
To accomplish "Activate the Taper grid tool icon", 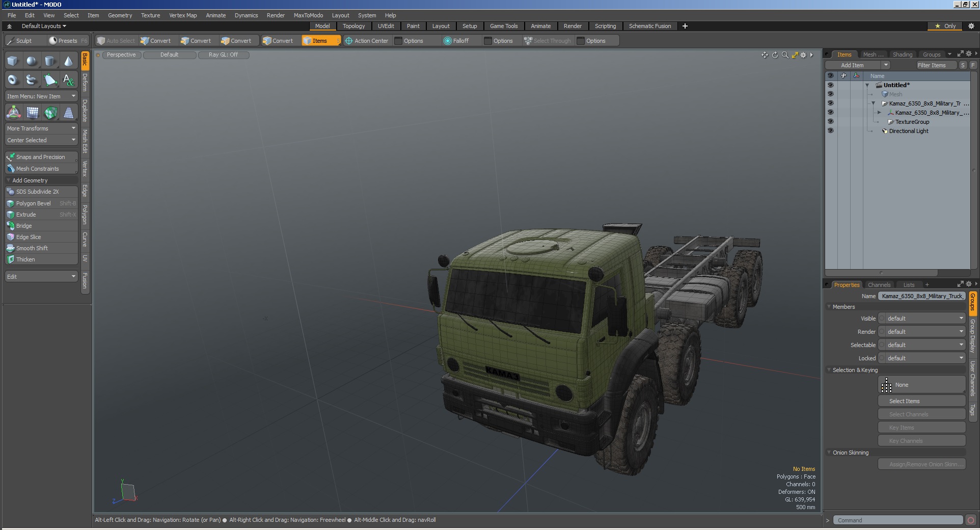I will pos(68,112).
